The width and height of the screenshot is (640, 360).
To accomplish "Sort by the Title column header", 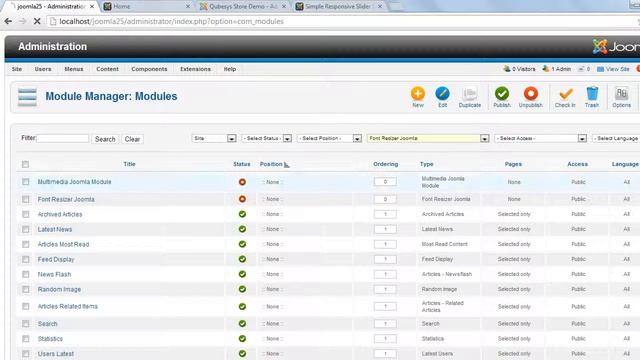I will pyautogui.click(x=129, y=164).
